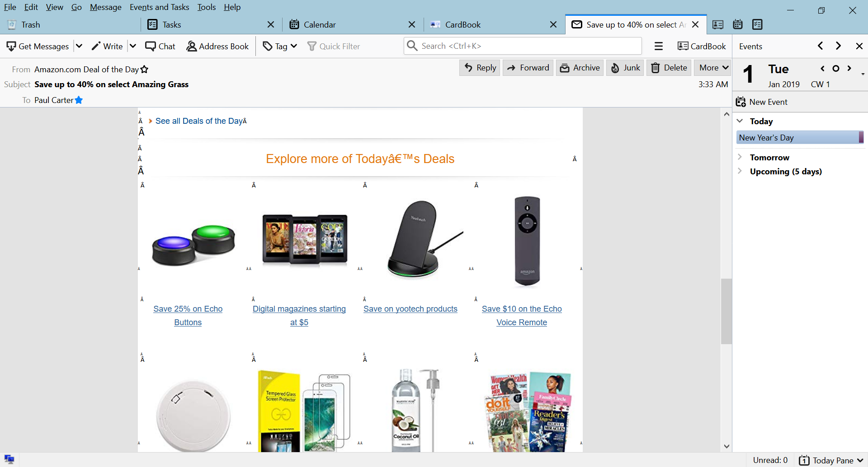Open the Events and Tasks menu
Viewport: 868px width, 467px height.
(159, 7)
